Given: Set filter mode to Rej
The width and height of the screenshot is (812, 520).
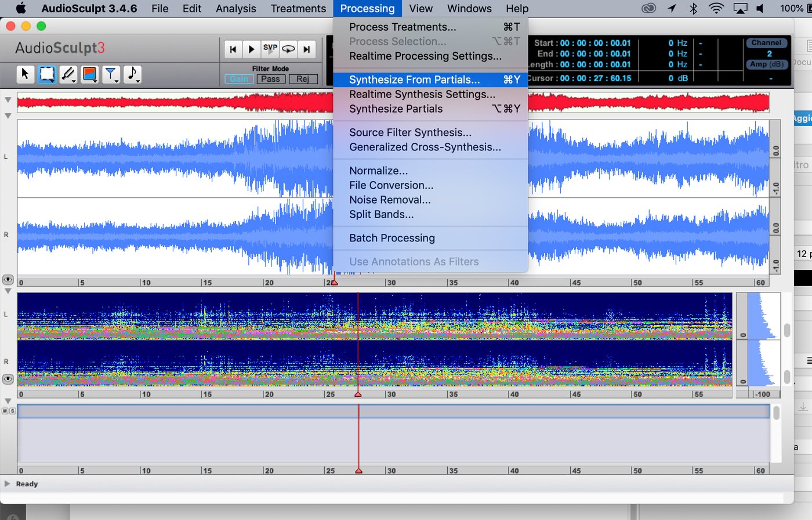Looking at the screenshot, I should pyautogui.click(x=303, y=79).
